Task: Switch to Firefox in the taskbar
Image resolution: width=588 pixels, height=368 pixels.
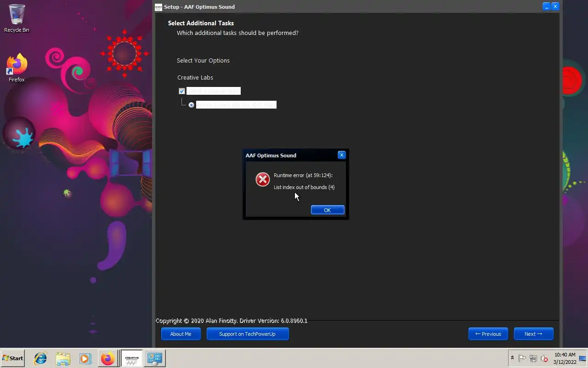Action: click(x=108, y=358)
